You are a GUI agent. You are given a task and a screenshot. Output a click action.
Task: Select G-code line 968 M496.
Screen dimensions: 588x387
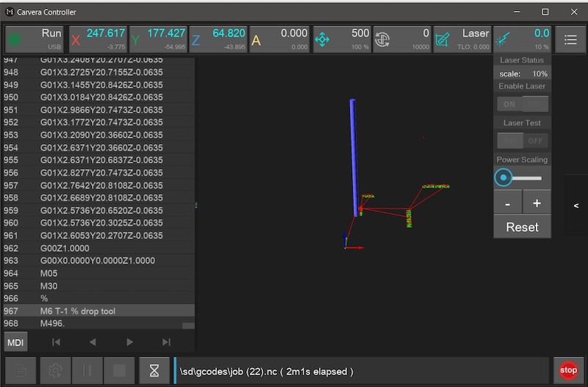coord(99,324)
